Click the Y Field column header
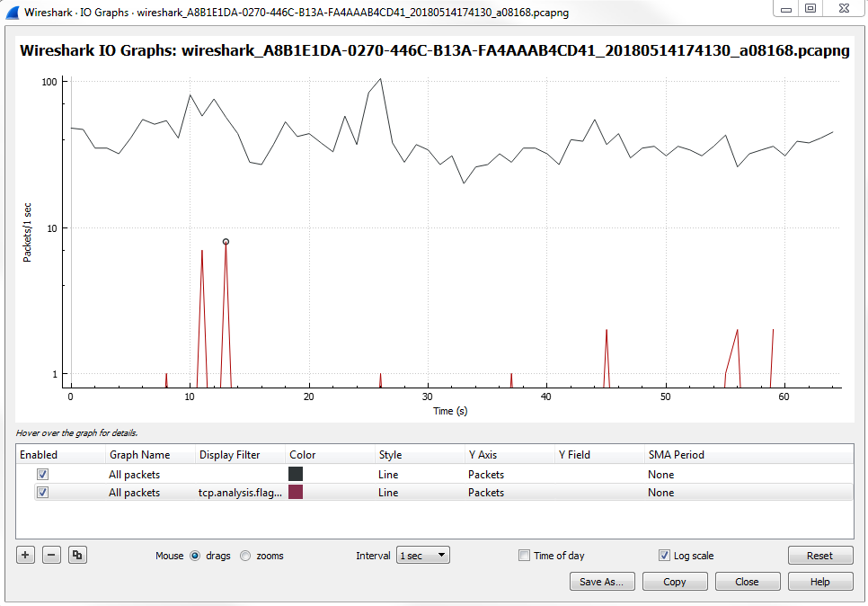Image resolution: width=868 pixels, height=606 pixels. coord(599,454)
